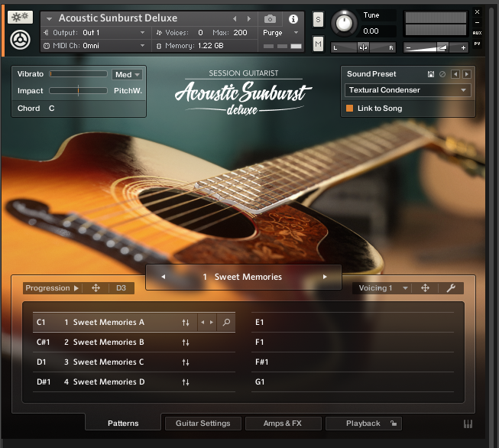Click the volume plus icon
This screenshot has width=499, height=448.
[463, 47]
